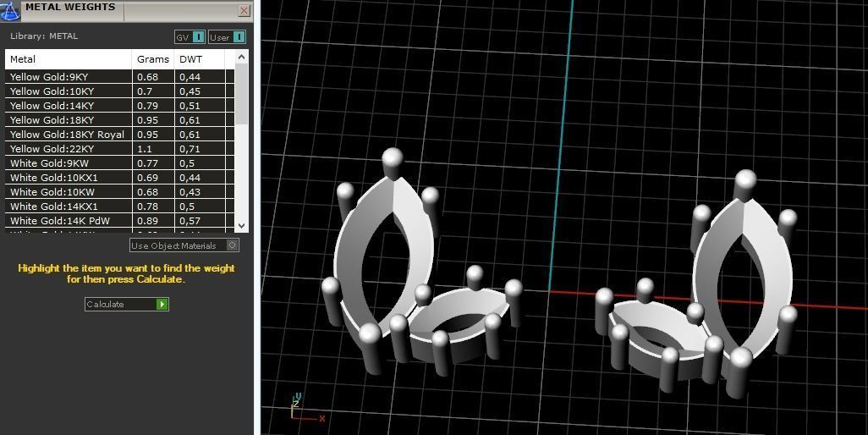Click the metal list scroll-down arrow
The image size is (868, 435).
[x=241, y=226]
